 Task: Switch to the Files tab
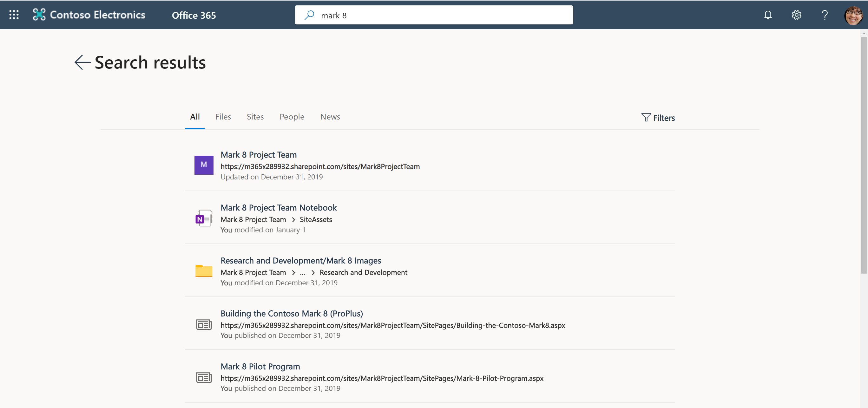pos(223,117)
